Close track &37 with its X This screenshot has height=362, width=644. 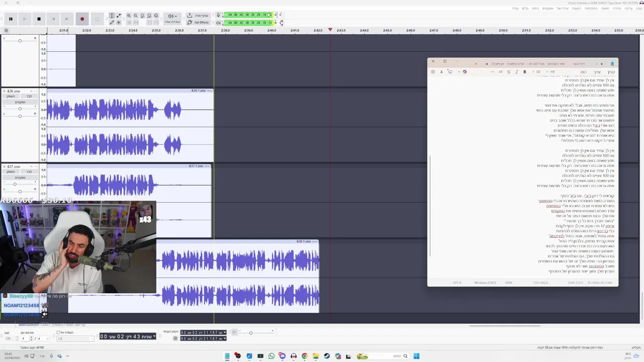[4, 166]
